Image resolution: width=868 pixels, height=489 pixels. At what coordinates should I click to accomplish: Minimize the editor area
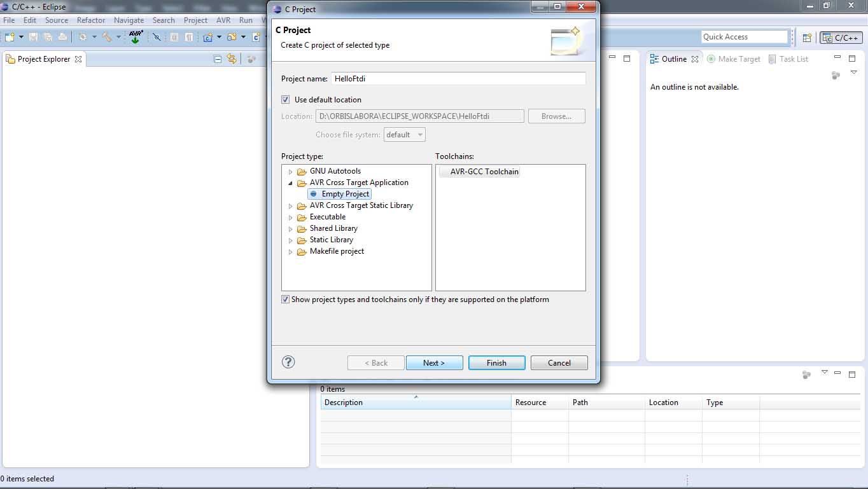[612, 59]
